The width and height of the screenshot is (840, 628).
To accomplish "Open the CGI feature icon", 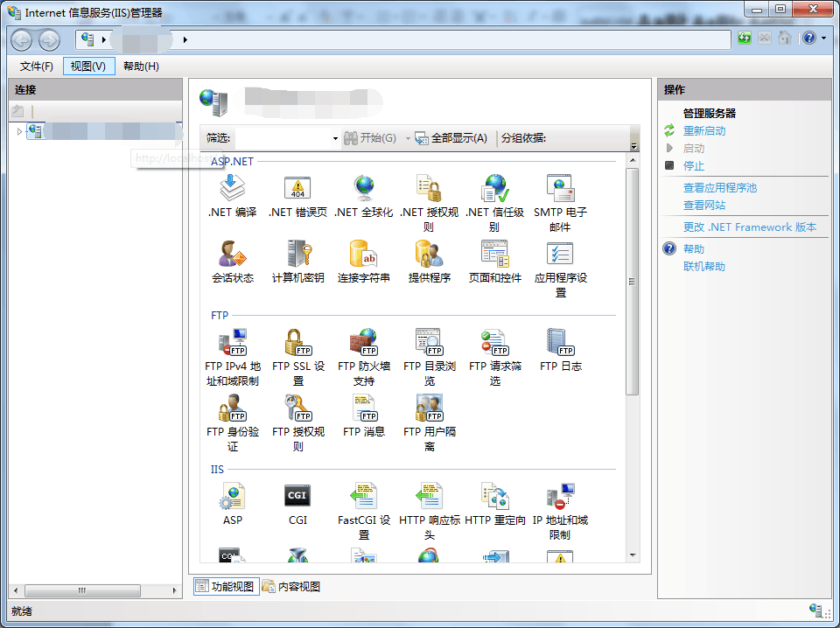I will (297, 496).
